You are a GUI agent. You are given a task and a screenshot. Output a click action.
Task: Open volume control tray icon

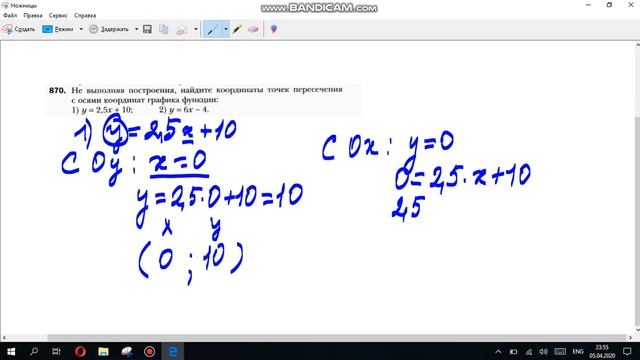coord(543,352)
